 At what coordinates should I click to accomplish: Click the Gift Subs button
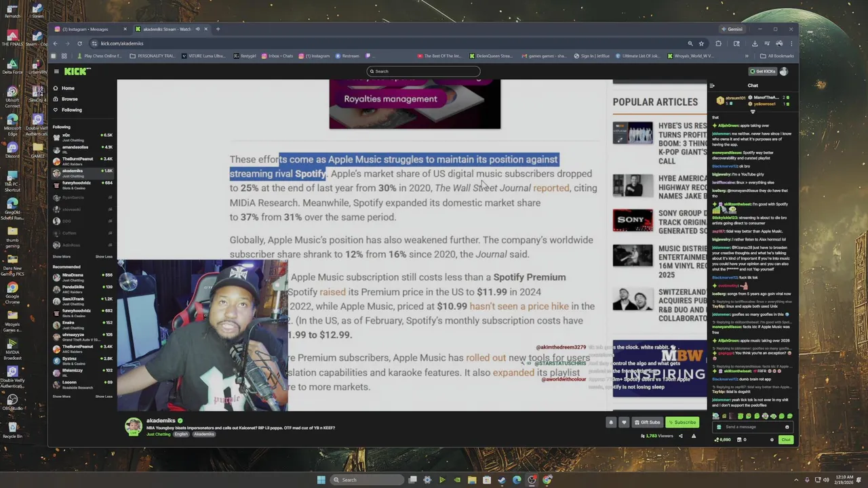647,422
